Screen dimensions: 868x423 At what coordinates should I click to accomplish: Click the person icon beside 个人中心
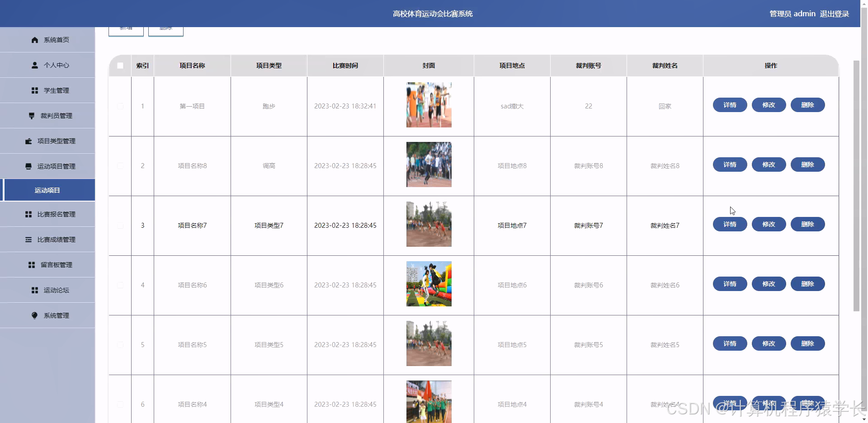click(x=35, y=65)
